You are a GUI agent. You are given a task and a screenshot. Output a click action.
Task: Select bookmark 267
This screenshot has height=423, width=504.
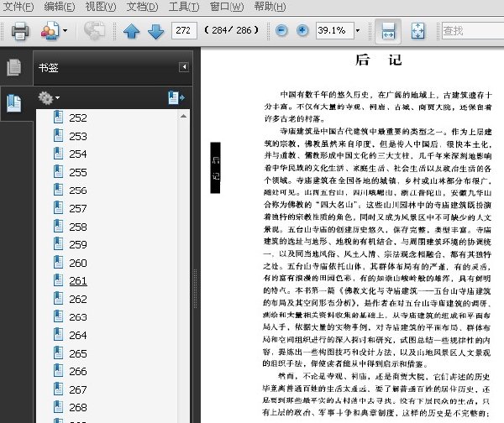click(78, 389)
